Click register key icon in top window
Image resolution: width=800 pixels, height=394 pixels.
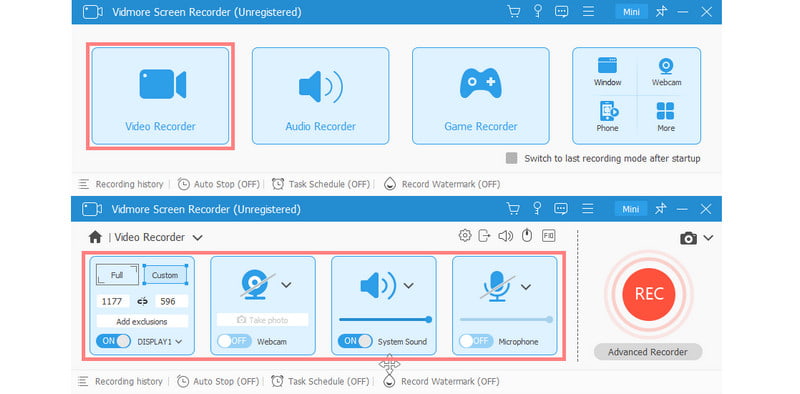point(537,11)
